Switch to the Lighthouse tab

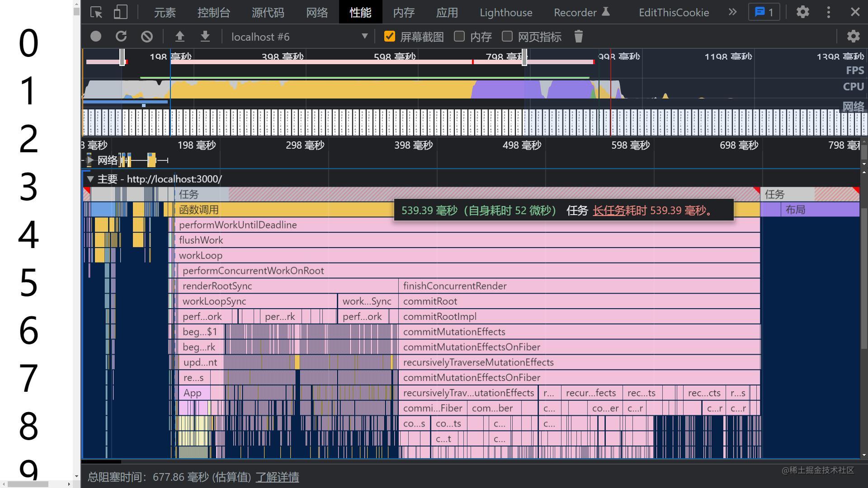505,12
